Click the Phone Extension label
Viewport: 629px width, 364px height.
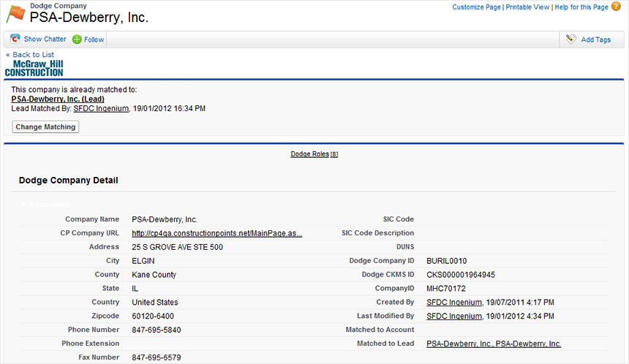[x=90, y=344]
